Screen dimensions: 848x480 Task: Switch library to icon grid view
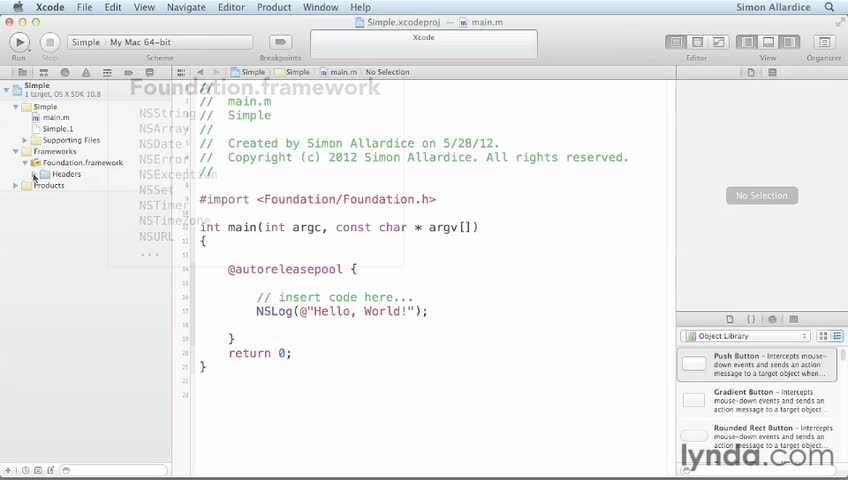coord(823,336)
